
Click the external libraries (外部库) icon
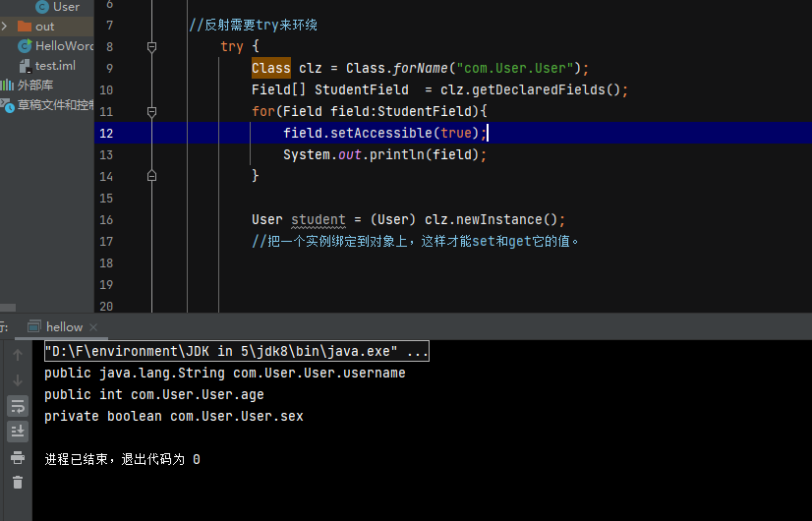(8, 86)
